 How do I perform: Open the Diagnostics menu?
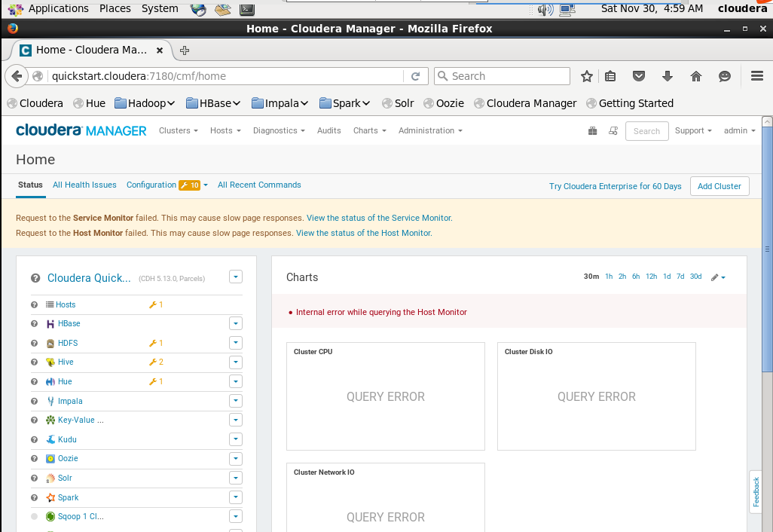[x=279, y=130]
